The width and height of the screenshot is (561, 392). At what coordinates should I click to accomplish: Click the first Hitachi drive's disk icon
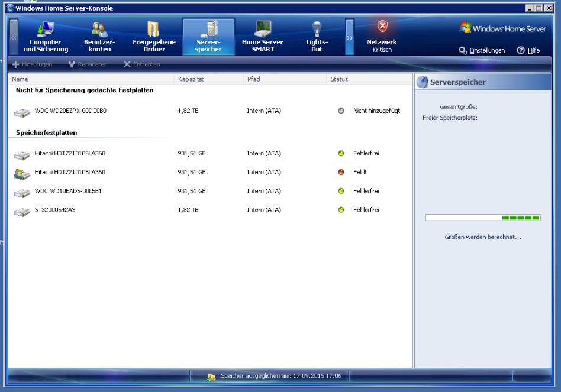(x=22, y=155)
